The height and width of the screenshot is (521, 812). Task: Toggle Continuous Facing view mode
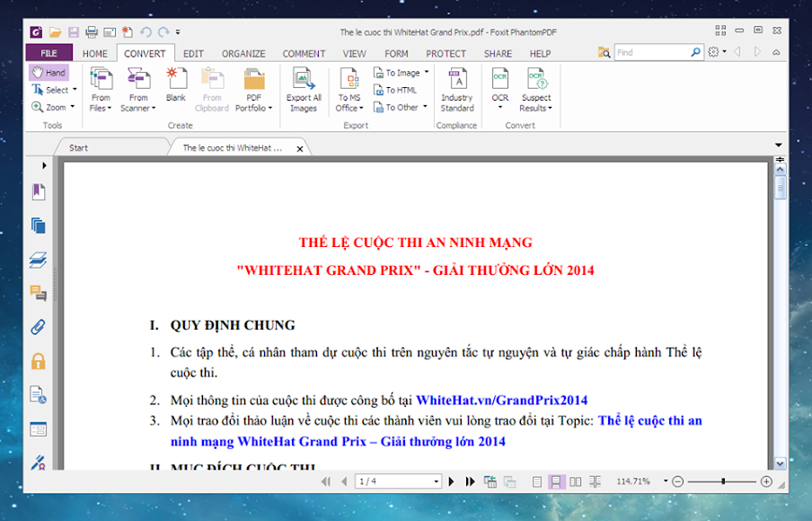pos(595,481)
